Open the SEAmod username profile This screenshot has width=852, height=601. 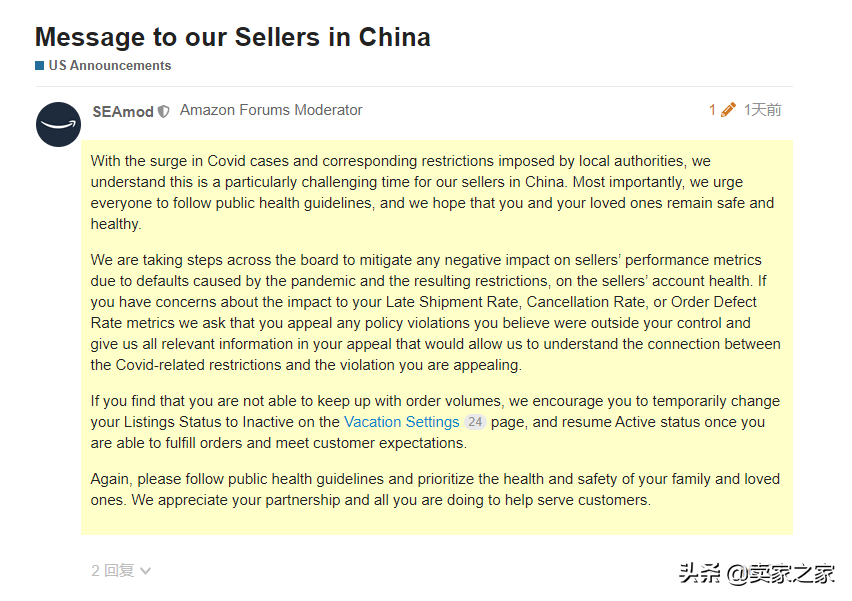(123, 112)
